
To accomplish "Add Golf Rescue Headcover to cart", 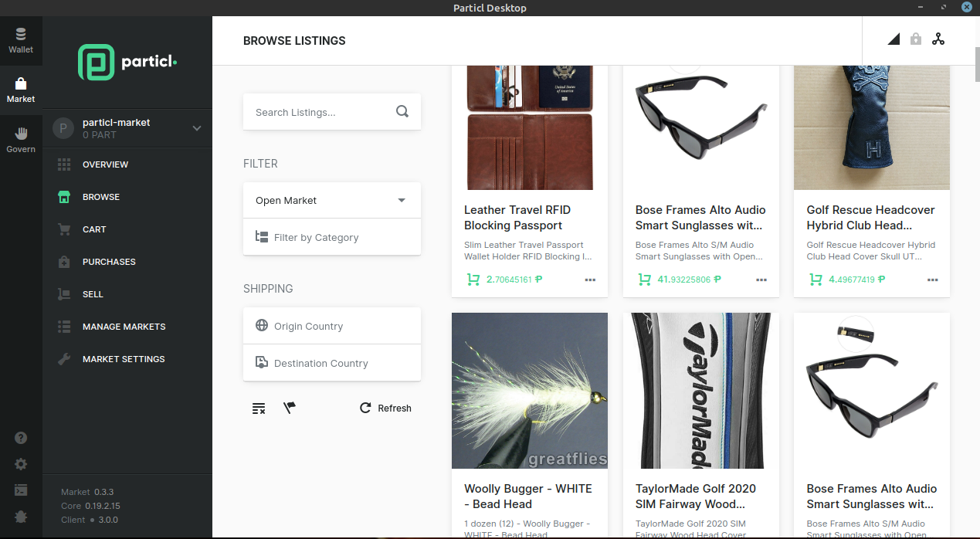I will tap(816, 280).
